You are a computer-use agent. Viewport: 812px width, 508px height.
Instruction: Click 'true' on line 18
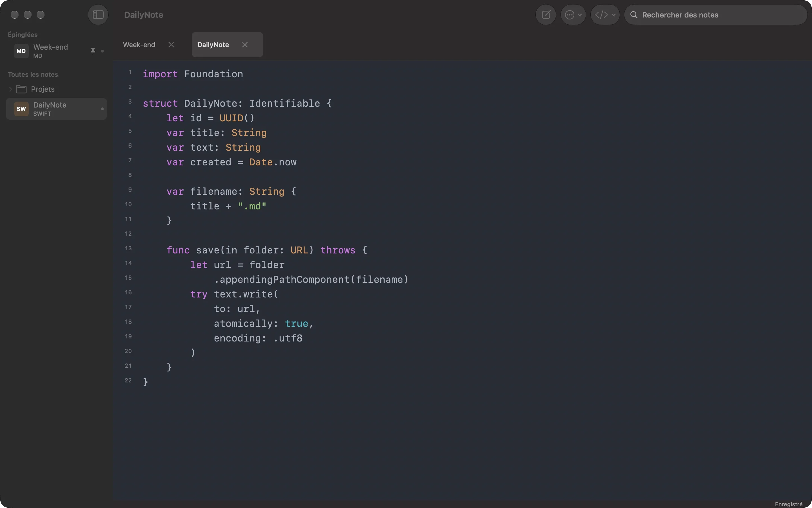point(296,323)
